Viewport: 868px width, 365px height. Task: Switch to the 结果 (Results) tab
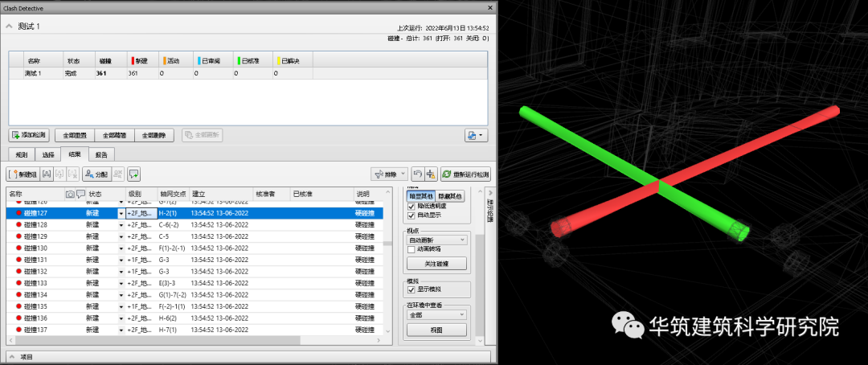75,154
